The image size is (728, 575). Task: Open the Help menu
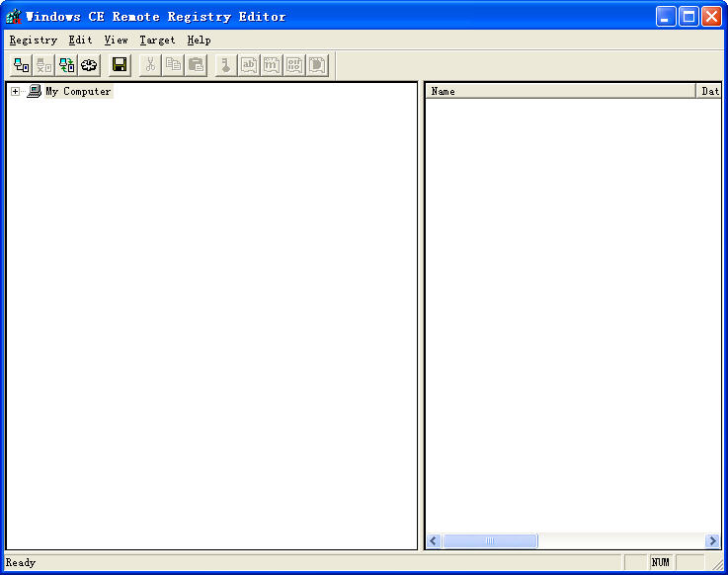click(199, 41)
